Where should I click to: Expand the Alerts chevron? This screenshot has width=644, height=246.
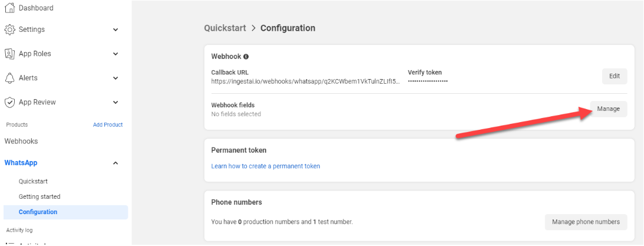click(x=116, y=78)
